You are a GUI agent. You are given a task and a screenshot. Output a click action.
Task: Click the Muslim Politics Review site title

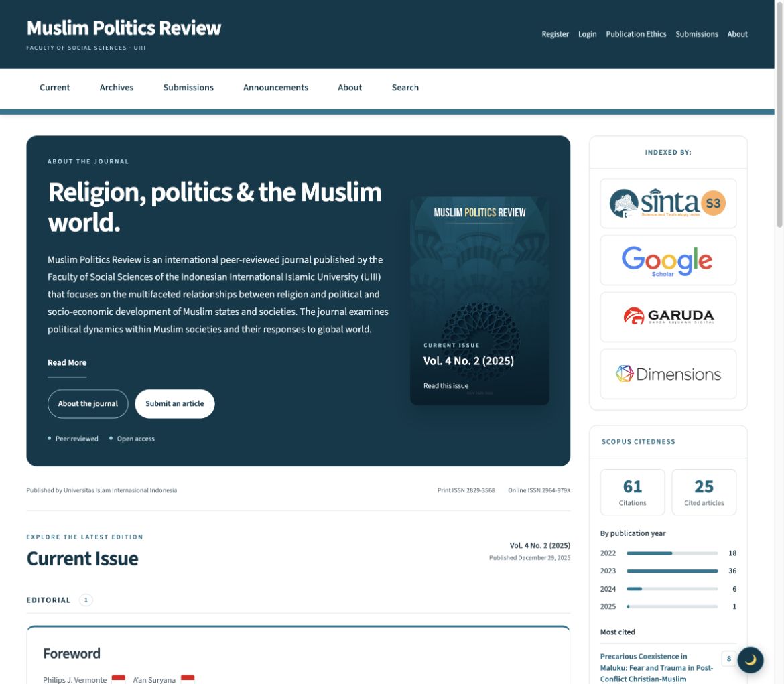click(x=124, y=28)
